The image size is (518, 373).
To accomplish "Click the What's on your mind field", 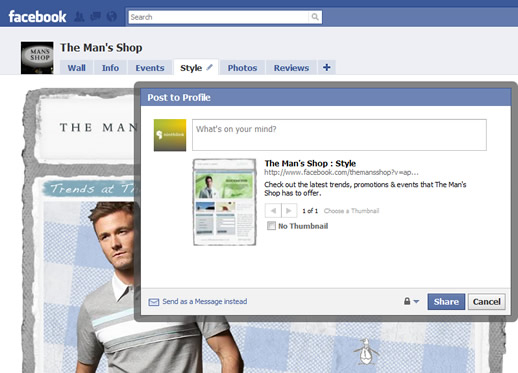I will point(339,135).
